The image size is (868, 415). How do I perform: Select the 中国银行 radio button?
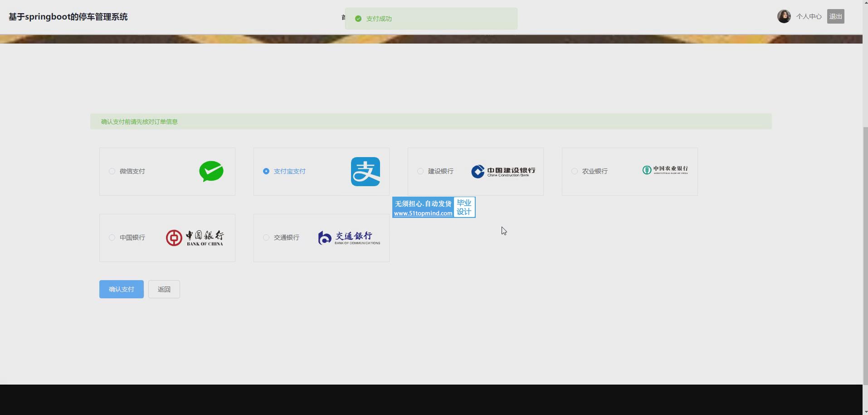(112, 237)
